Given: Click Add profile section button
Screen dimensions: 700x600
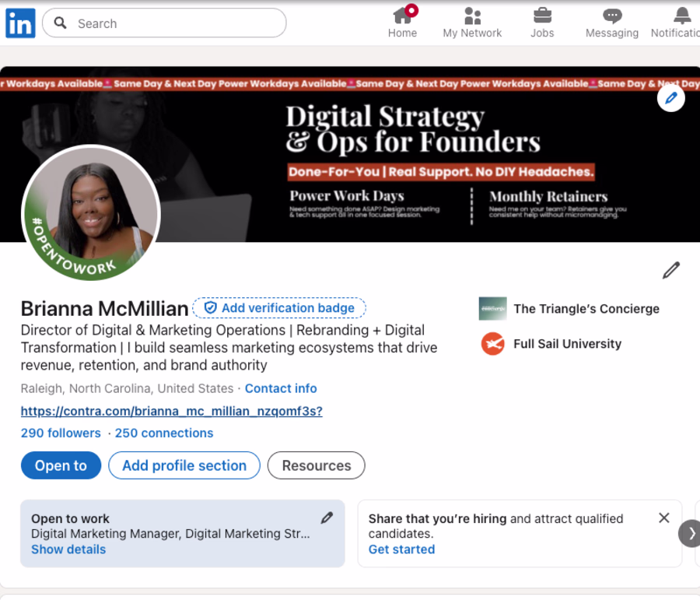Looking at the screenshot, I should [x=184, y=465].
